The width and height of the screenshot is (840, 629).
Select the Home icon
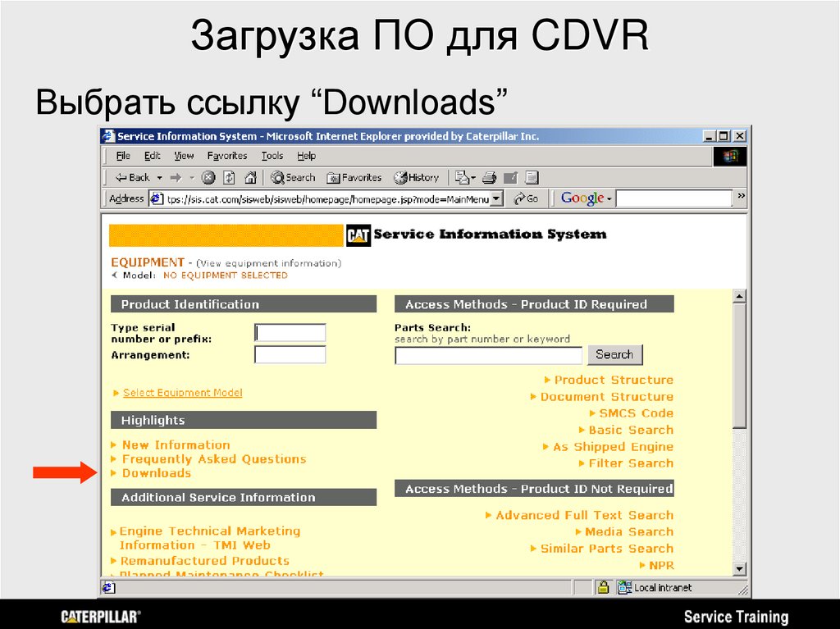249,177
